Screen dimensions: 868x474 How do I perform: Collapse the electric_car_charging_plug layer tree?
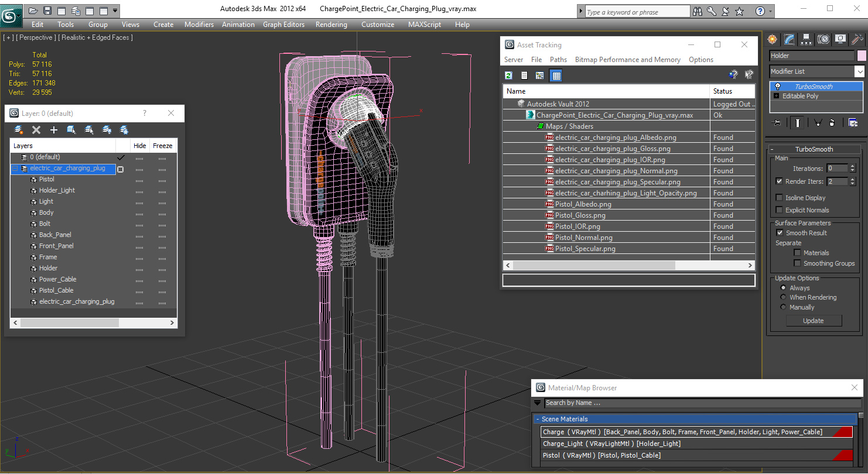coord(16,169)
